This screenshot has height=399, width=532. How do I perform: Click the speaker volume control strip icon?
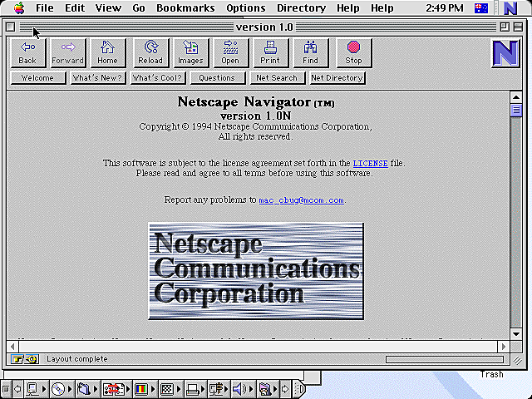pyautogui.click(x=239, y=389)
